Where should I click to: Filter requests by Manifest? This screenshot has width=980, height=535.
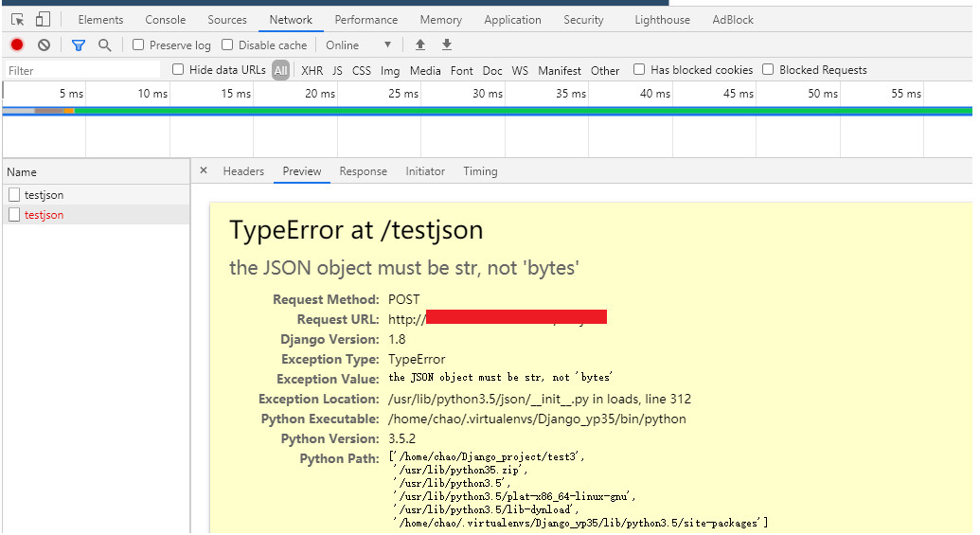pyautogui.click(x=560, y=71)
